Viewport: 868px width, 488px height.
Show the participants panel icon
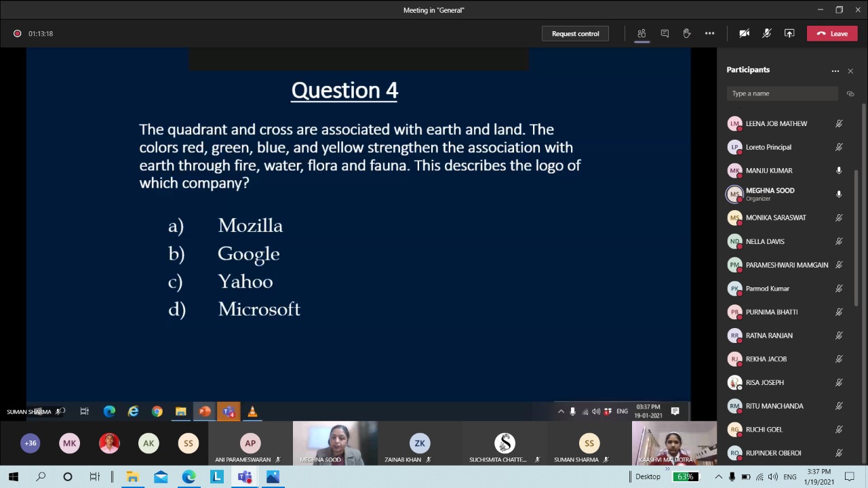tap(642, 33)
